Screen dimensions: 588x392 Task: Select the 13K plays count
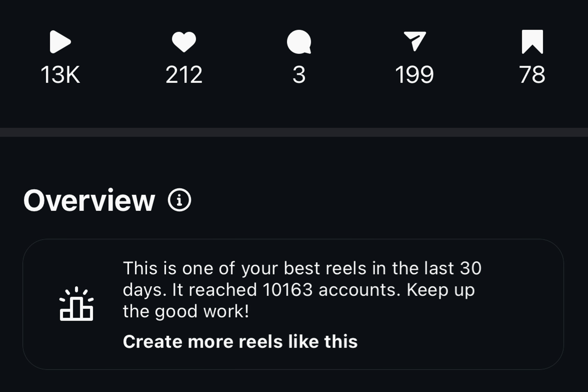[x=60, y=75]
